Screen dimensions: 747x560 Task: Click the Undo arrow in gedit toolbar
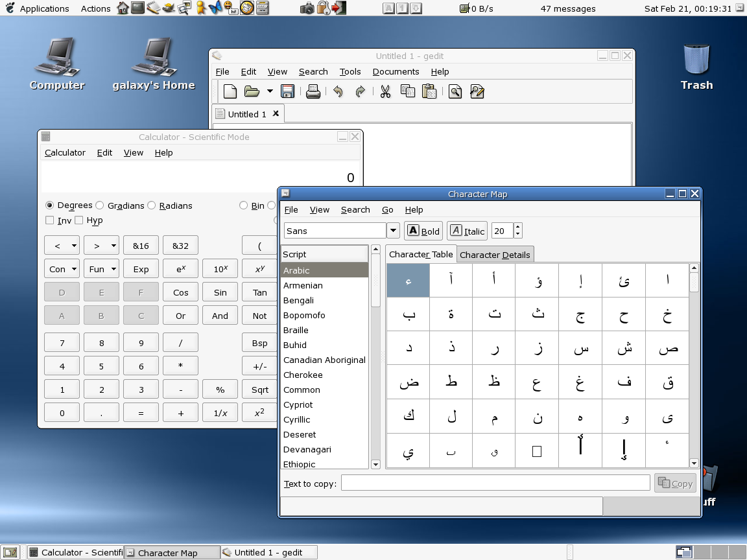pos(338,91)
